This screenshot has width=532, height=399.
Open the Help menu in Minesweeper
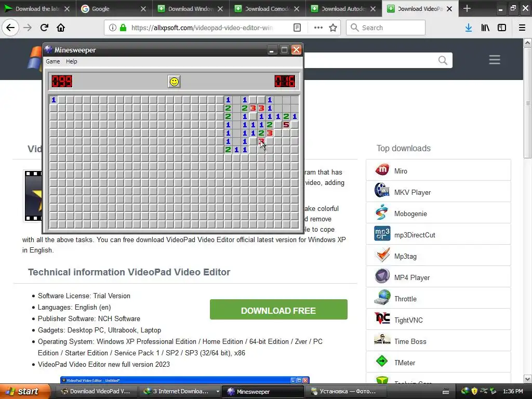click(x=71, y=61)
